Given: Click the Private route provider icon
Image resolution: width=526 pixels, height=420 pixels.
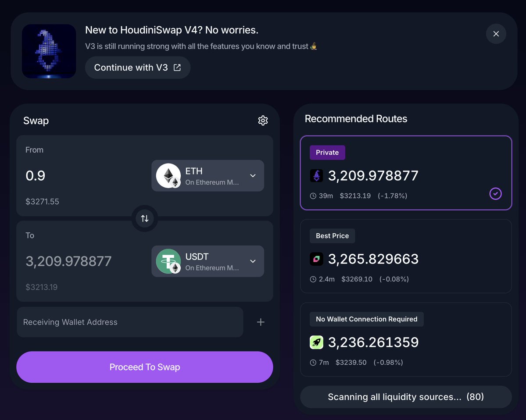Looking at the screenshot, I should click(316, 176).
